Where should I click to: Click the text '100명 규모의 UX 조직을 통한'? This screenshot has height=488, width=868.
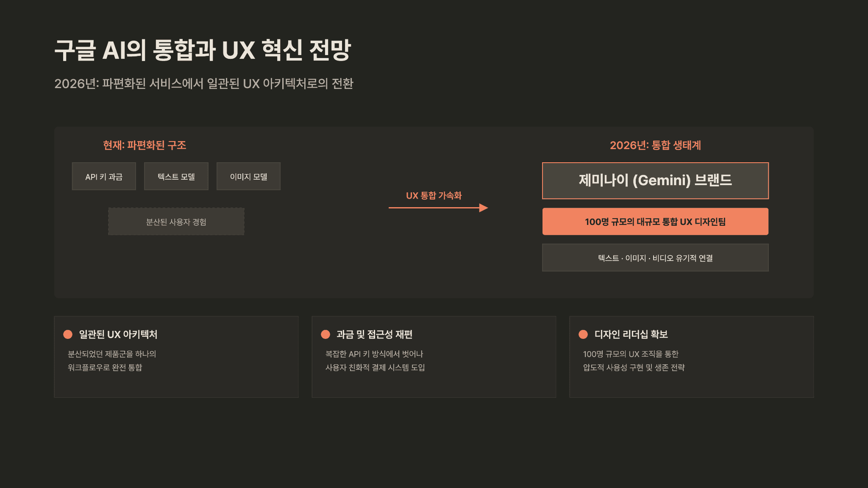point(631,354)
